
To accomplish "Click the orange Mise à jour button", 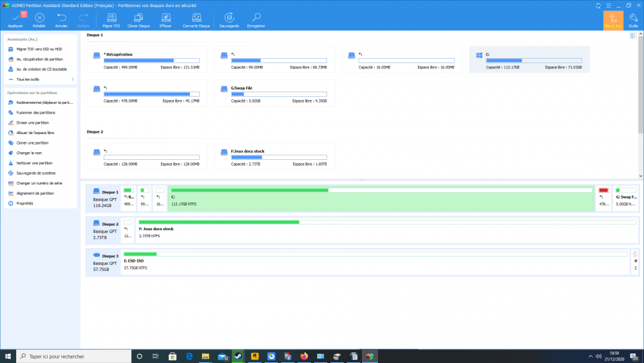I will pos(612,19).
